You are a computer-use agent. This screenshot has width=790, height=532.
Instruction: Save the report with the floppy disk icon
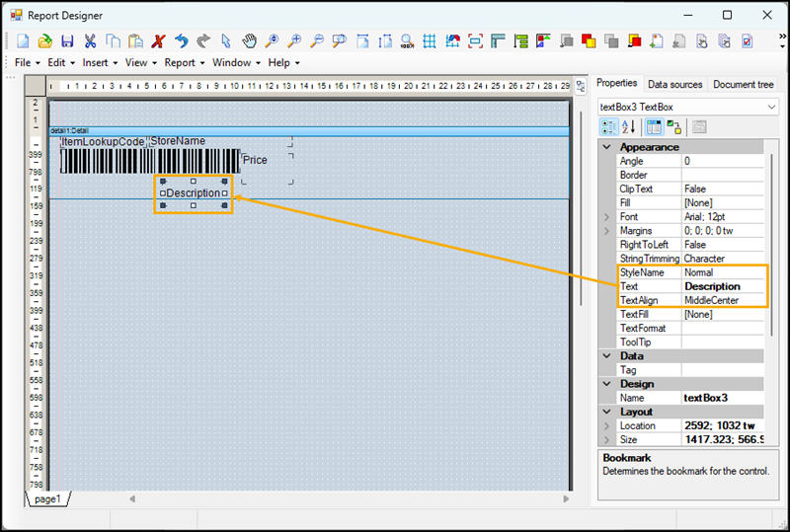67,40
